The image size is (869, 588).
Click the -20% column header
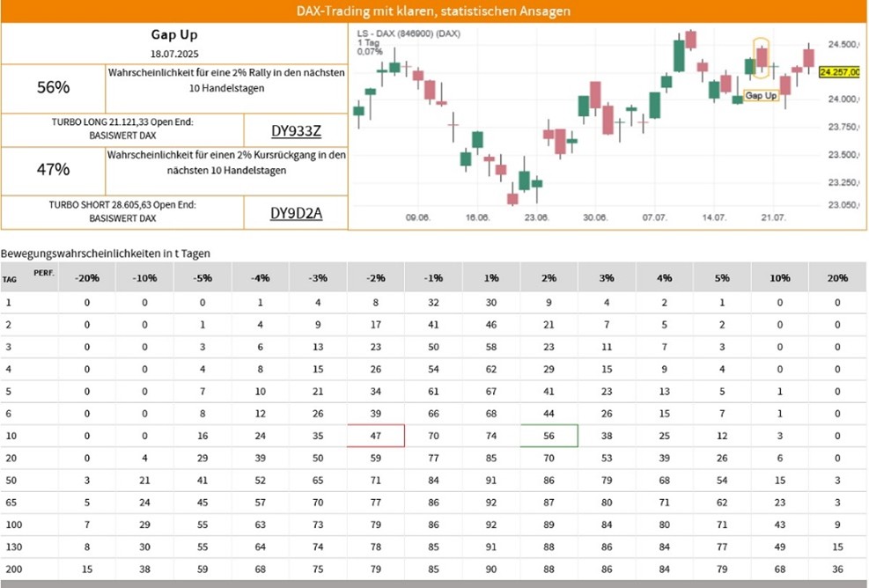pyautogui.click(x=87, y=277)
